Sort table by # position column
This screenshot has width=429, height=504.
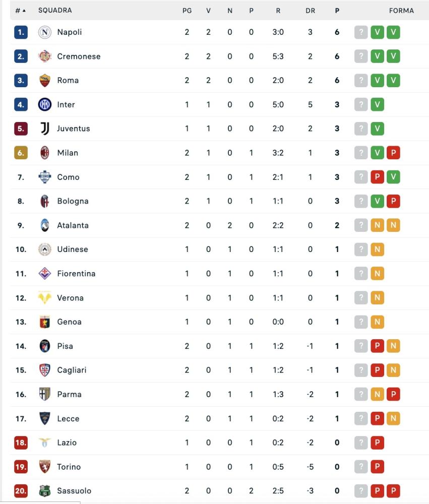21,11
